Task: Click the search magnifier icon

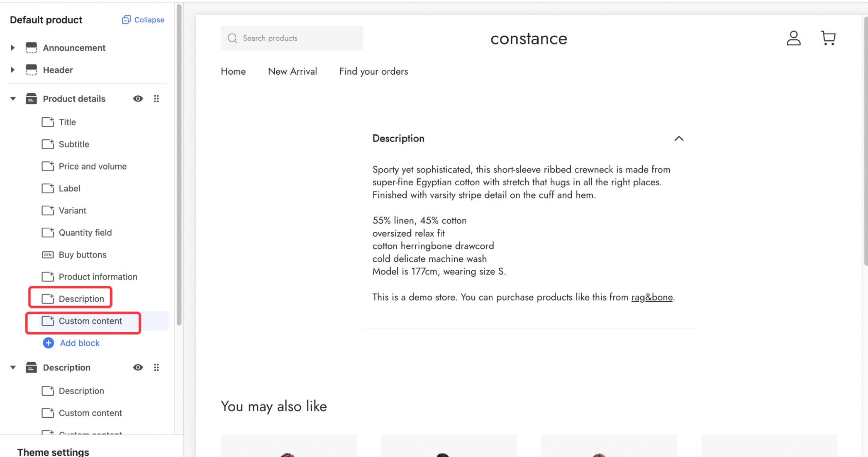Action: 232,38
